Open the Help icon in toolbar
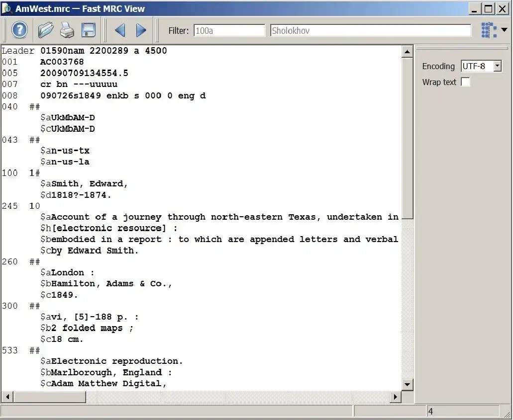 coord(19,30)
